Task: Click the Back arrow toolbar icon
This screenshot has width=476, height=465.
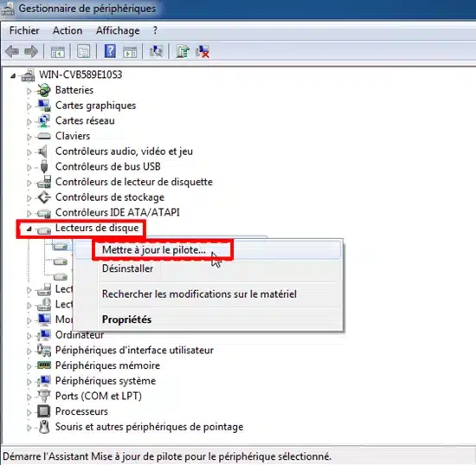Action: pos(12,52)
